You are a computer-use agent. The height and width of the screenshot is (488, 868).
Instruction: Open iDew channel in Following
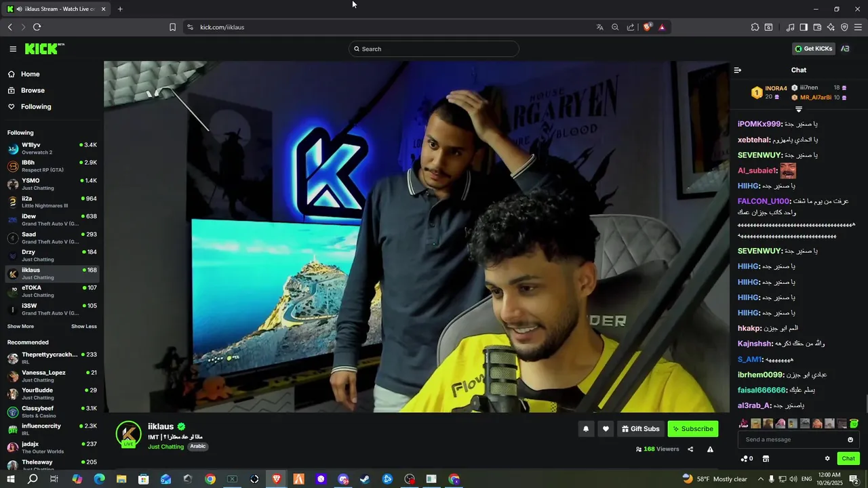coord(52,220)
